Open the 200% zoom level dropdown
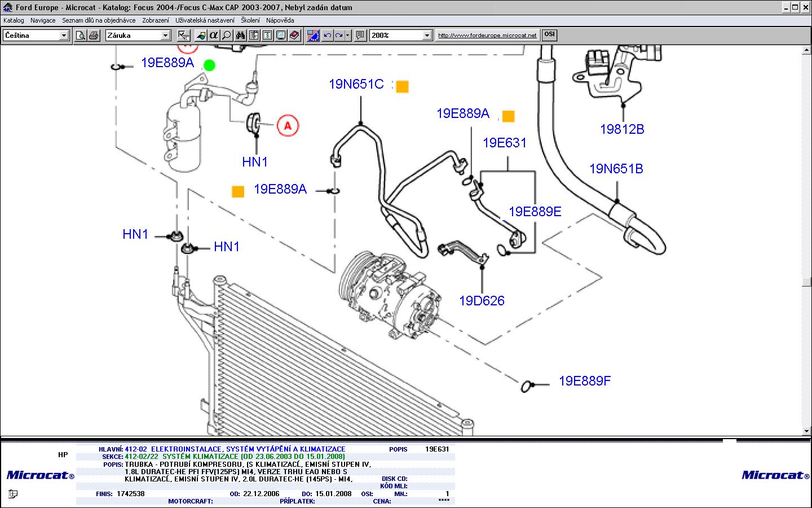The image size is (812, 508). pyautogui.click(x=427, y=36)
